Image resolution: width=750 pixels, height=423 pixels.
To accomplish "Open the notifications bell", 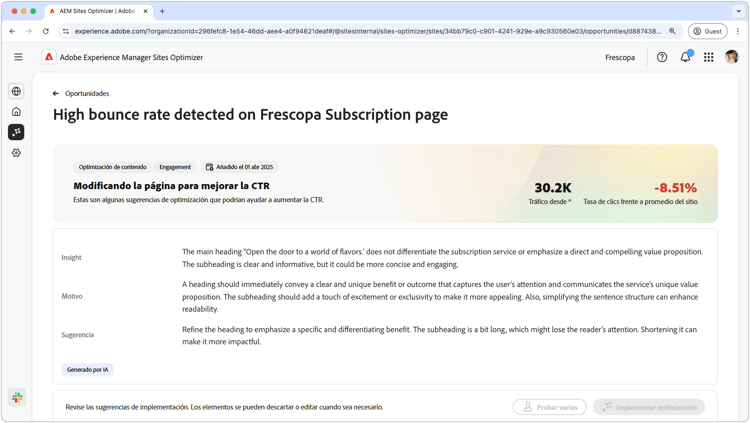I will tap(685, 57).
